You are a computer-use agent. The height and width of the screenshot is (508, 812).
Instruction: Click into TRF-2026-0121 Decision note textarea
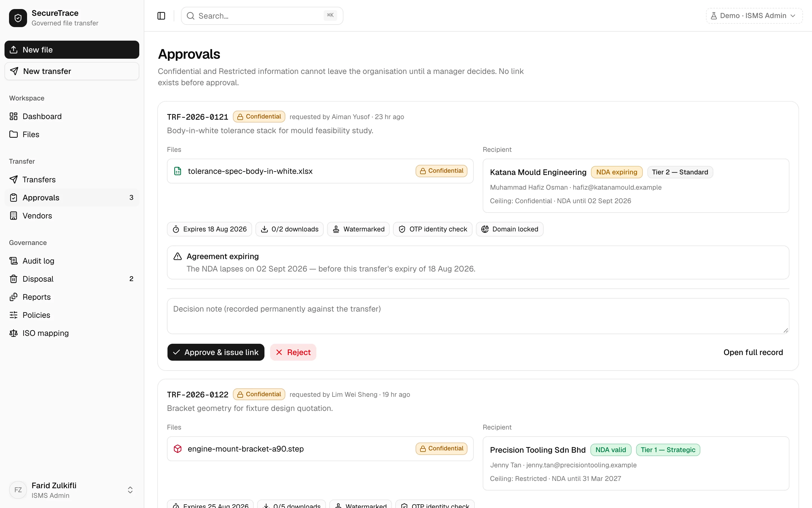[x=478, y=316]
